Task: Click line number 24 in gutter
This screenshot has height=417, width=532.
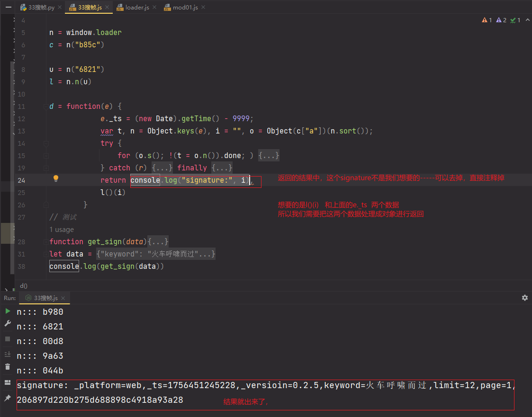Action: (x=21, y=180)
